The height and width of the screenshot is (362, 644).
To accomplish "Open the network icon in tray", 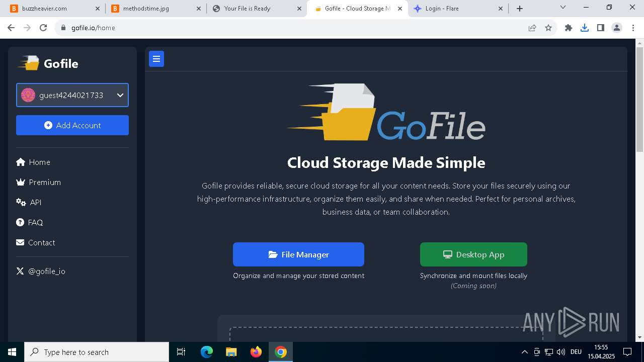I will click(x=549, y=352).
